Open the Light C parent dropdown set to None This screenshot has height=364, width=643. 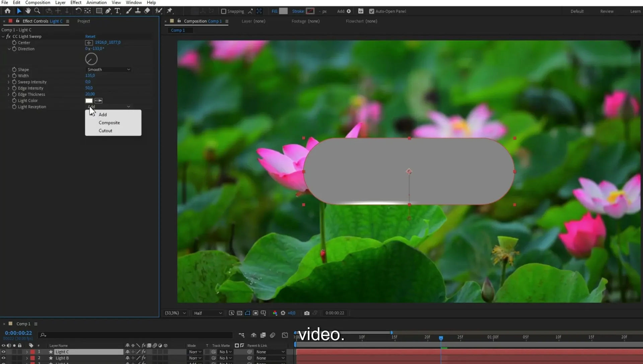click(270, 352)
